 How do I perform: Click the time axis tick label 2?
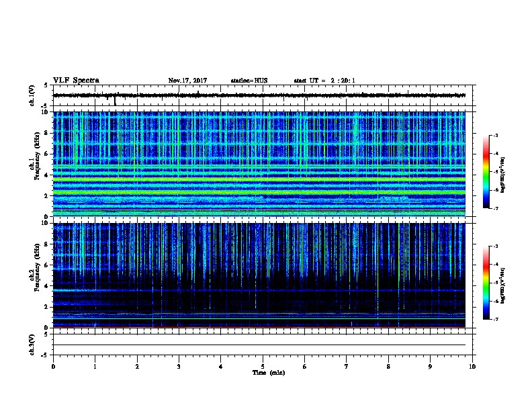(137, 366)
